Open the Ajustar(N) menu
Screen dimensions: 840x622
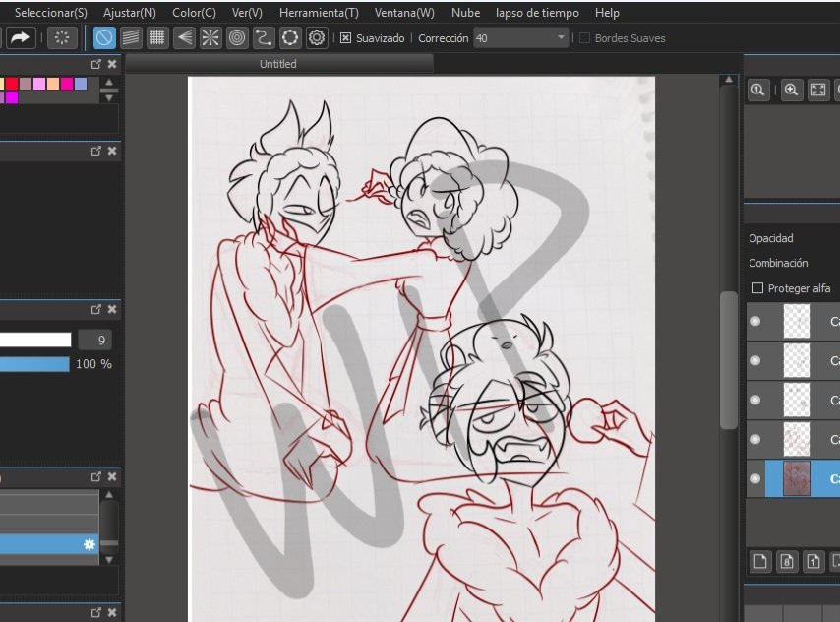click(130, 13)
